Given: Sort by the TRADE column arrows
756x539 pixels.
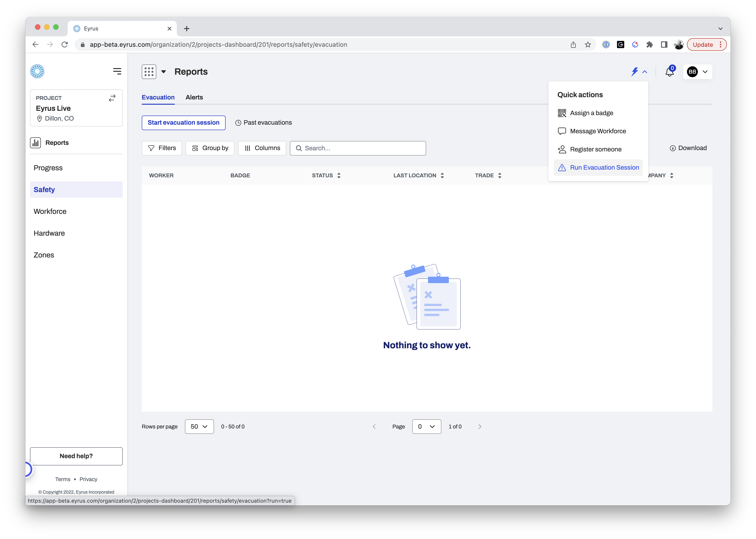Looking at the screenshot, I should tap(500, 176).
